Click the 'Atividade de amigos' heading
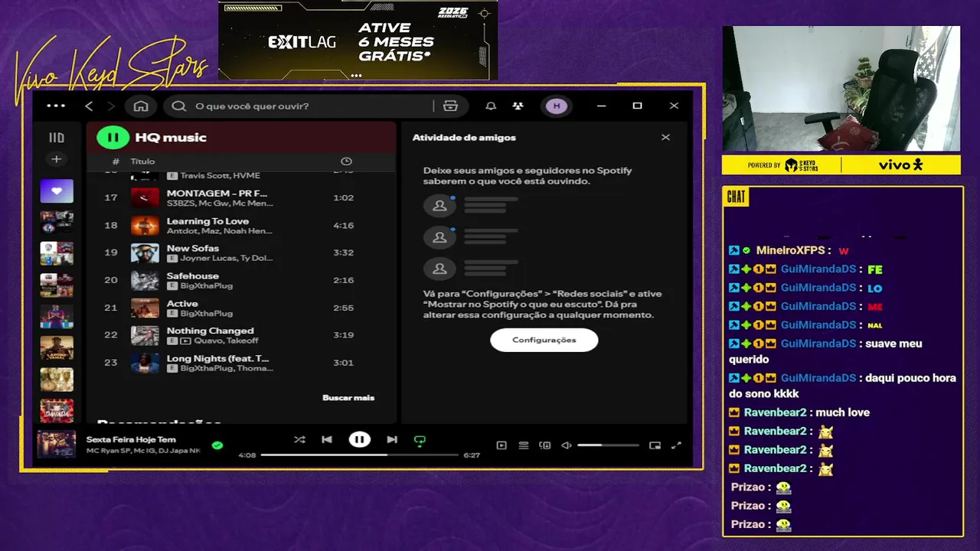This screenshot has height=551, width=980. point(464,138)
